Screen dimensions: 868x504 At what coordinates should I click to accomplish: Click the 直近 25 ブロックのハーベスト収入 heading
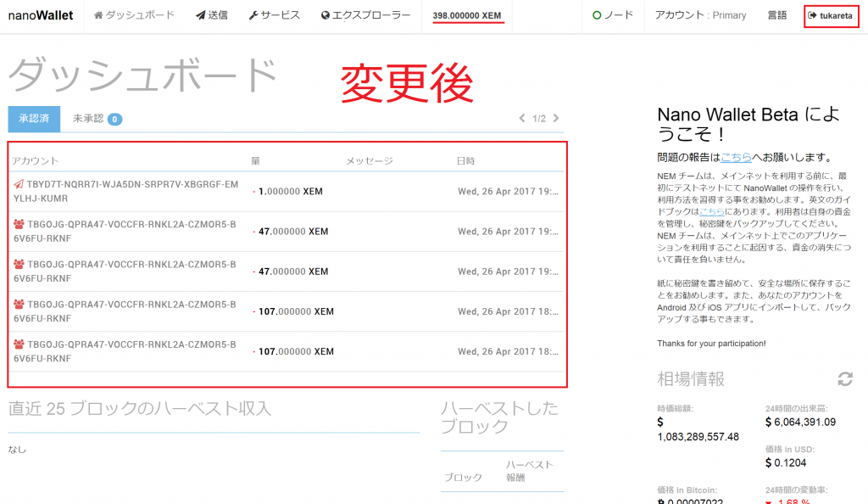140,408
